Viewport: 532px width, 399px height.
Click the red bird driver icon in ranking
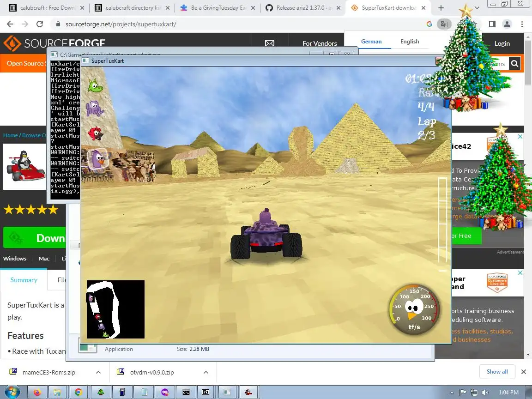pyautogui.click(x=95, y=133)
